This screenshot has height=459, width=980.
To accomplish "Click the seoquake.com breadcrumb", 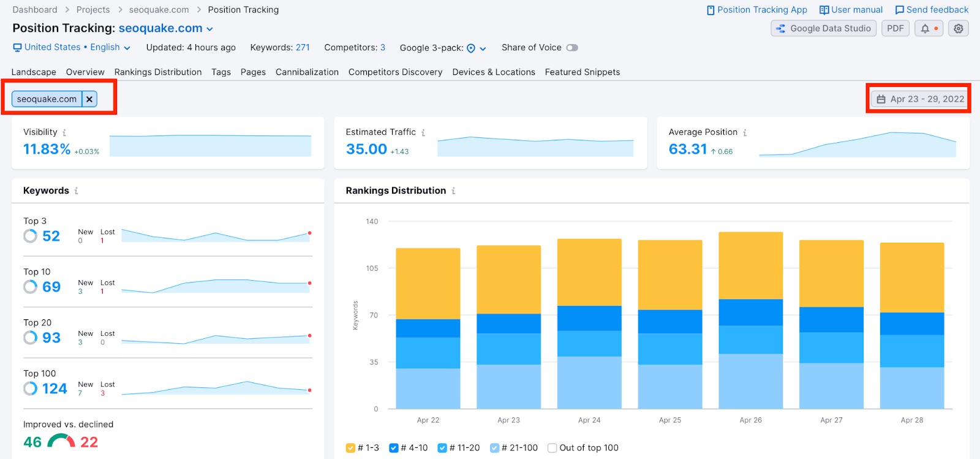I will coord(159,10).
